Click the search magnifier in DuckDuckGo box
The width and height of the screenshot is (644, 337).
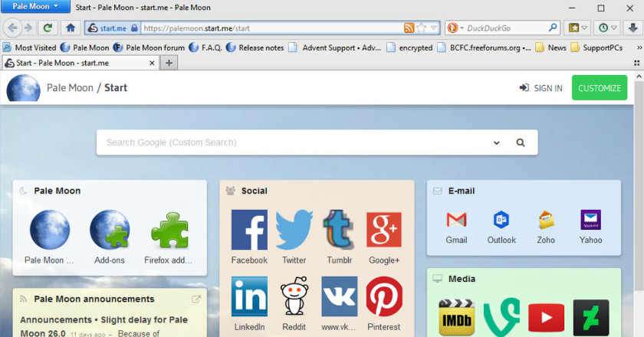(553, 28)
